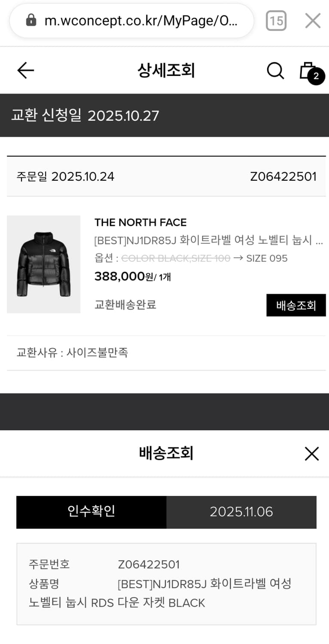Tap the 2025.11.06 delivery date segment
The image size is (329, 644).
pyautogui.click(x=241, y=512)
